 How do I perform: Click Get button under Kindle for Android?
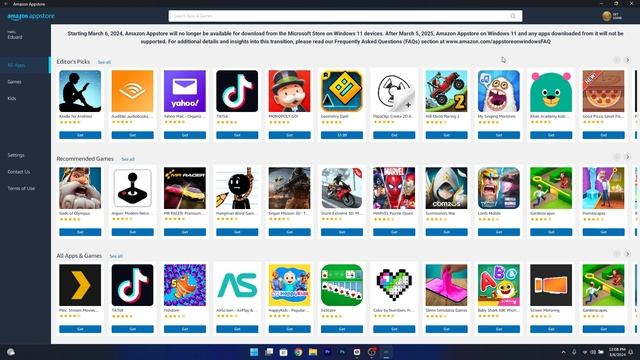[80, 135]
